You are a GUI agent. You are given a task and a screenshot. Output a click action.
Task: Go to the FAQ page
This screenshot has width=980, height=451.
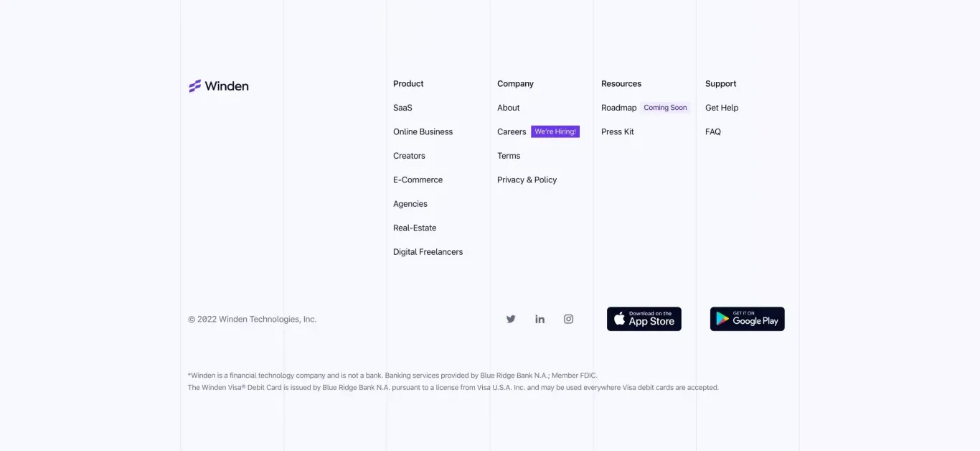click(x=713, y=131)
